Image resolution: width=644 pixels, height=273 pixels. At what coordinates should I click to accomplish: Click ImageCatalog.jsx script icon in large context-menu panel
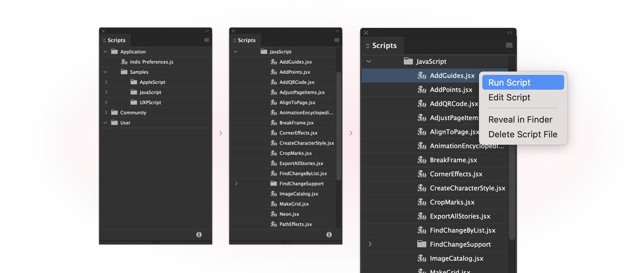click(422, 258)
